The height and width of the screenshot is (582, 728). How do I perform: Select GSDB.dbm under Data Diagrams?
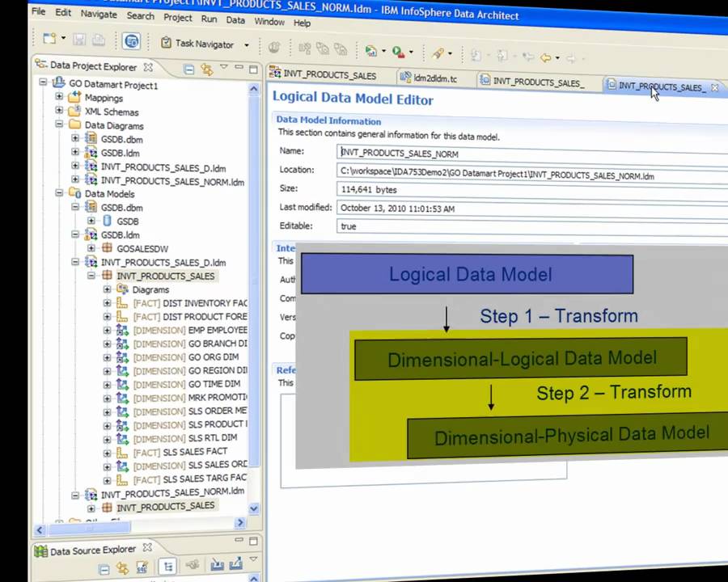[x=121, y=139]
